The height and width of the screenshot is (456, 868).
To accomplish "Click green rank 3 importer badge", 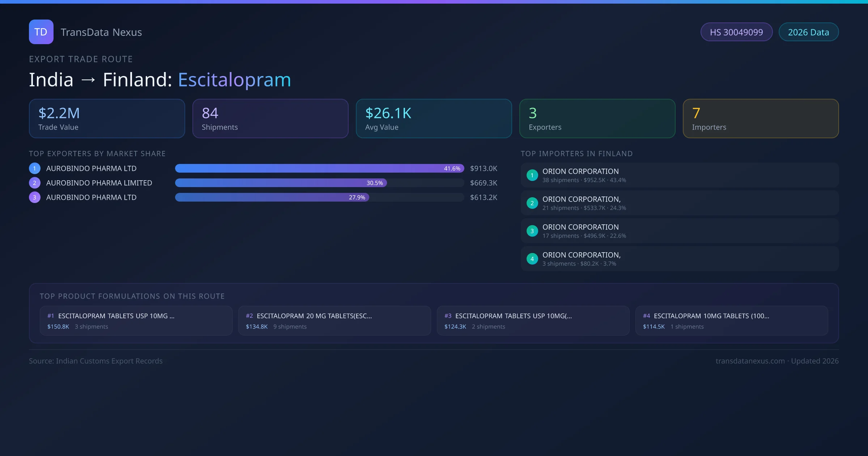I will pyautogui.click(x=532, y=231).
